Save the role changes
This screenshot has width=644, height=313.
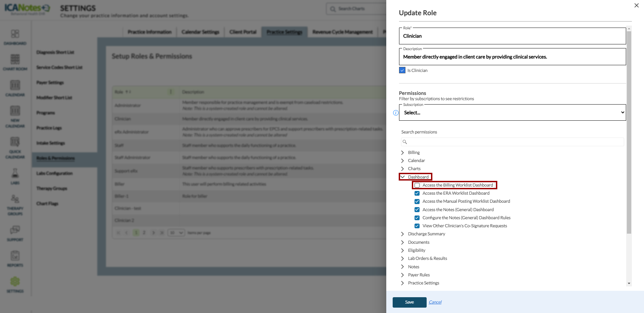[x=409, y=302]
